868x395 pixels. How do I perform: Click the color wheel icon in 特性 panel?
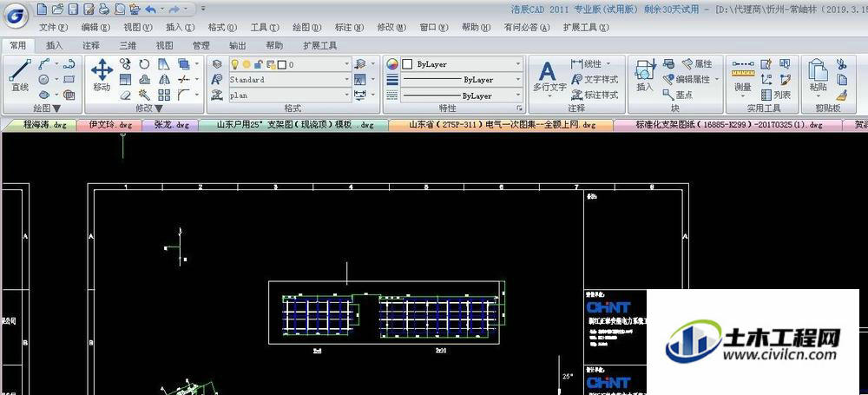click(x=392, y=64)
